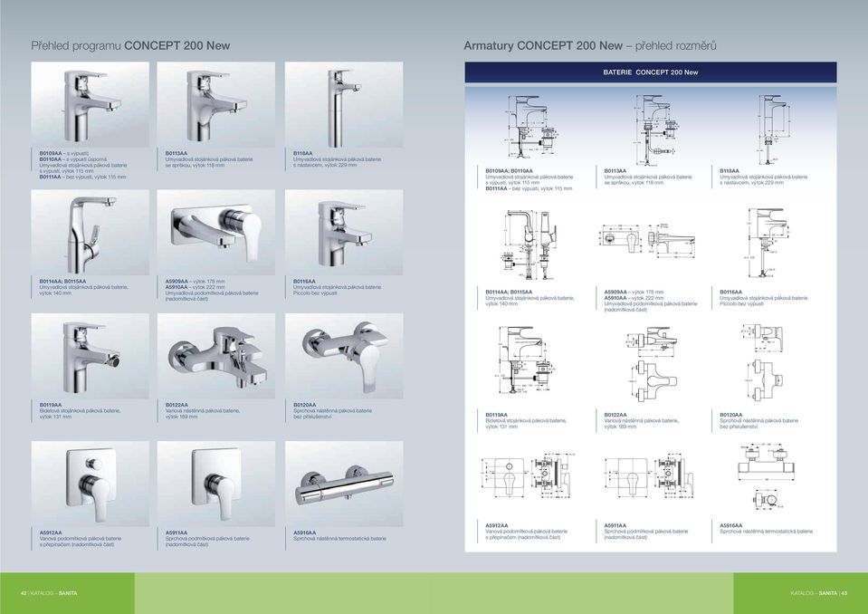This screenshot has height=614, width=868.
Task: Click the B0116AA Piccolo faucet photo
Action: 344,233
